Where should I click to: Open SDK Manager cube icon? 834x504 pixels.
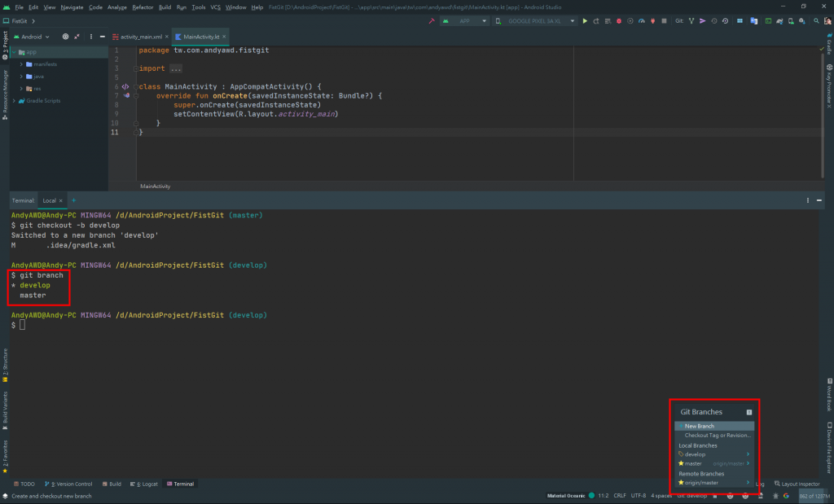pyautogui.click(x=802, y=21)
